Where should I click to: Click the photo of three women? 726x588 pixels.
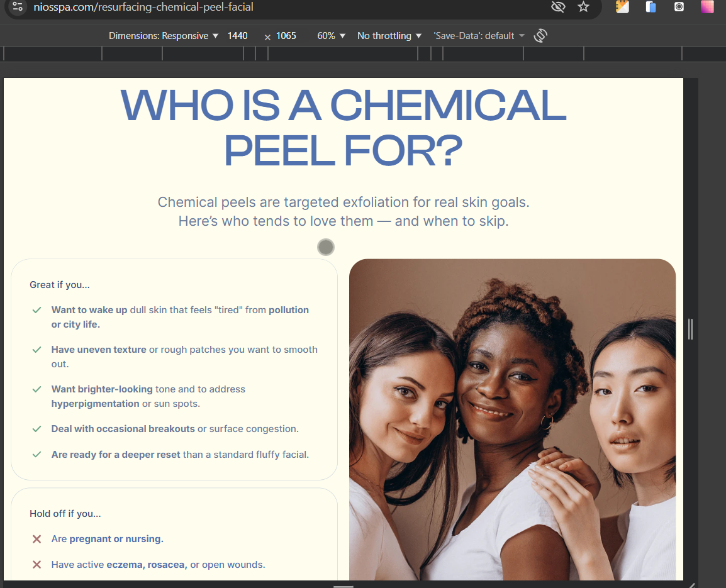(512, 419)
